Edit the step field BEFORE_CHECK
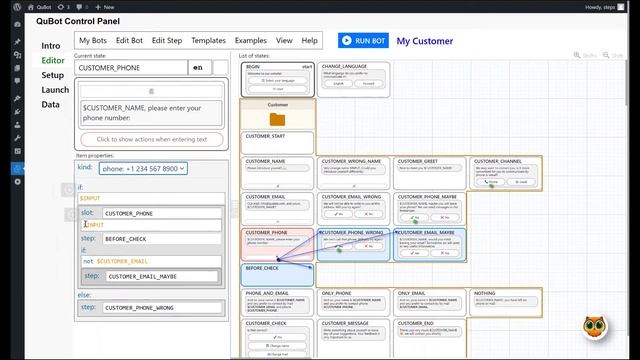This screenshot has width=640, height=360. click(162, 239)
